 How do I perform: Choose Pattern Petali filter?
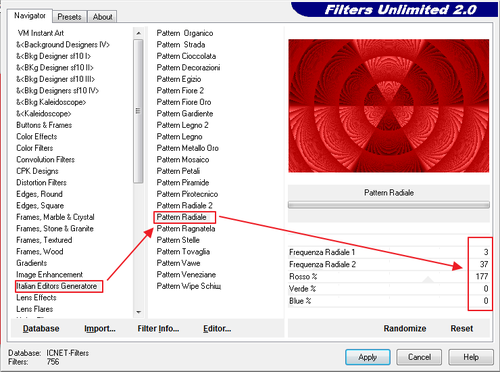[178, 171]
